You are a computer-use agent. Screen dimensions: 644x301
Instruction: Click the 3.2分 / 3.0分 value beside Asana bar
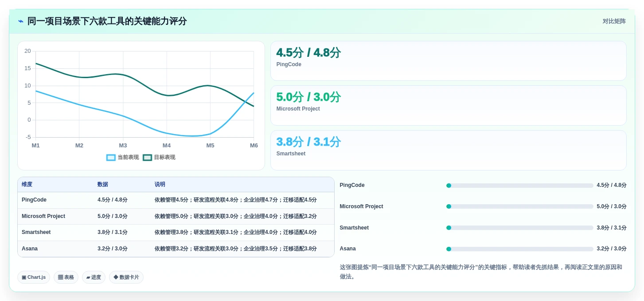[612, 249]
